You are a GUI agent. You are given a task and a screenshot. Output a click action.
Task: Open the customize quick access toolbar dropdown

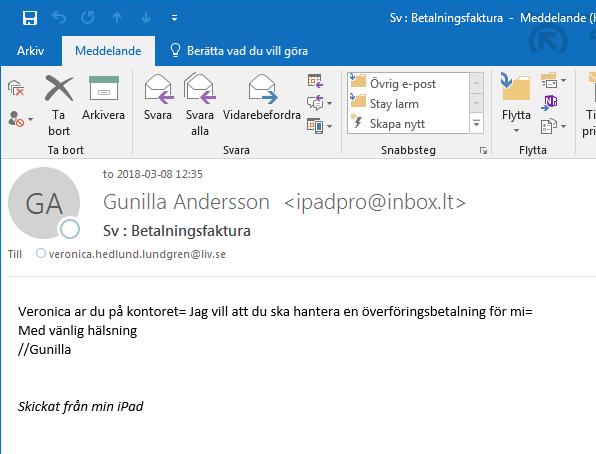pyautogui.click(x=174, y=18)
